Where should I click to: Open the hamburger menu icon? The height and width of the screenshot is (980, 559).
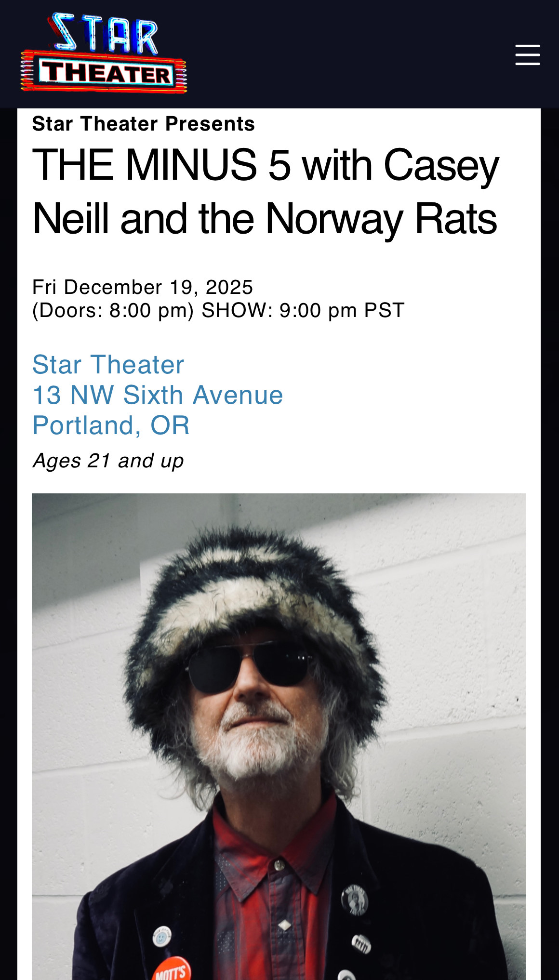tap(527, 55)
